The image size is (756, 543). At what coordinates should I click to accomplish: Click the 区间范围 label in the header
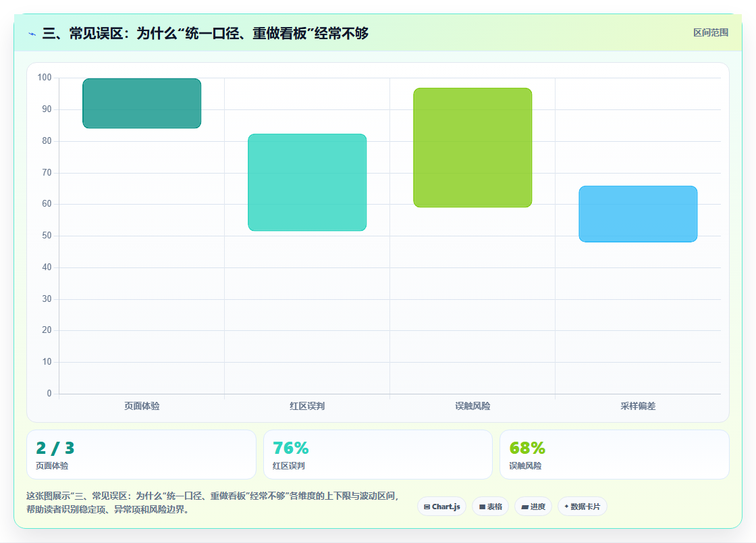pos(711,33)
